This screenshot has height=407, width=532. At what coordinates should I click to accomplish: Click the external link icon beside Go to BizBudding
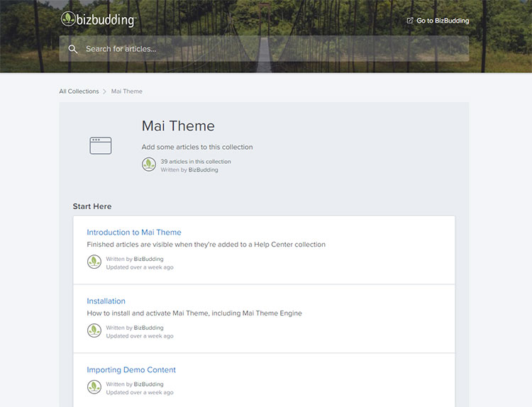point(410,21)
